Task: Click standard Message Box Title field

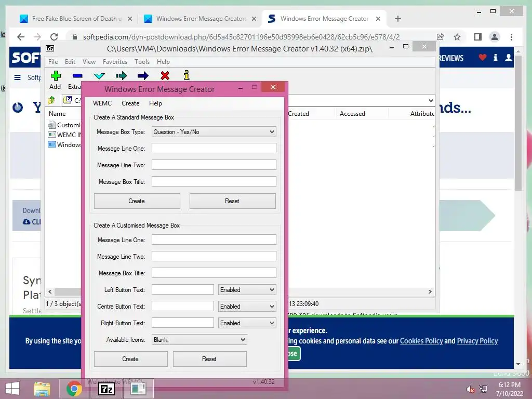Action: [214, 181]
